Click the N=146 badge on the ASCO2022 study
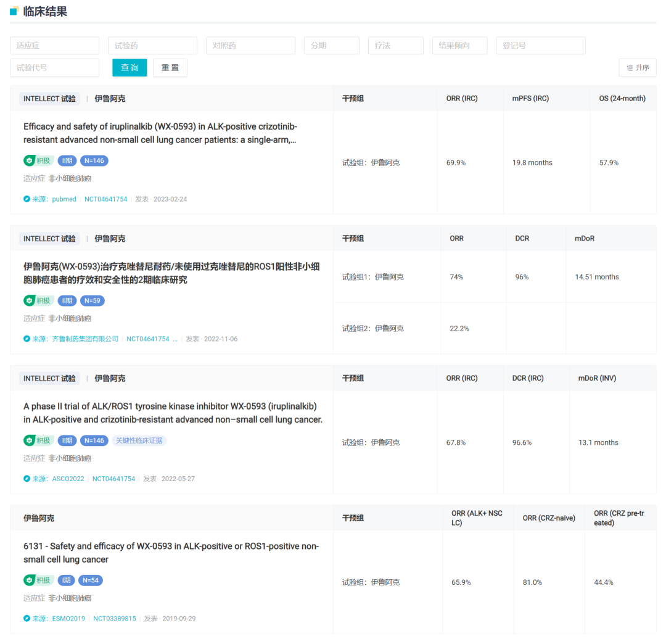Viewport: 666px width, 644px height. click(94, 440)
